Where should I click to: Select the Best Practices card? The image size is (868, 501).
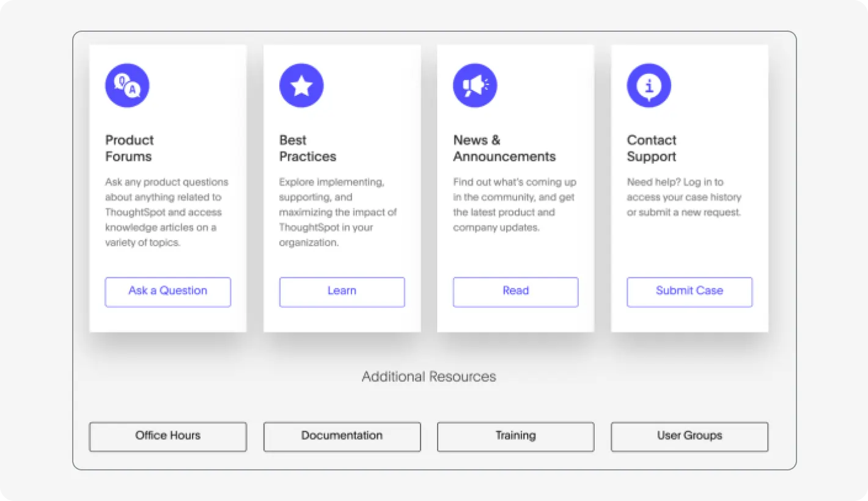(x=342, y=188)
